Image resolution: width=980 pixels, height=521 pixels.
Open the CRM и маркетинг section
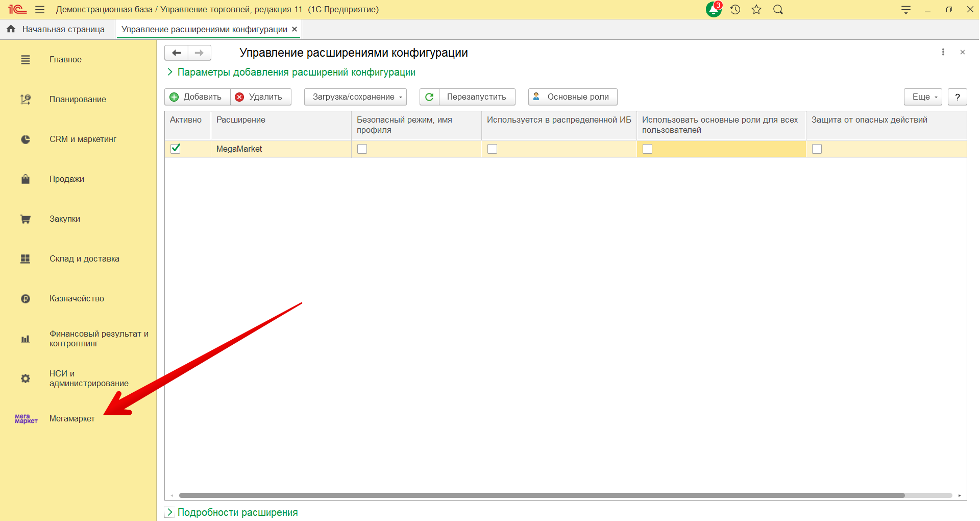tap(83, 139)
